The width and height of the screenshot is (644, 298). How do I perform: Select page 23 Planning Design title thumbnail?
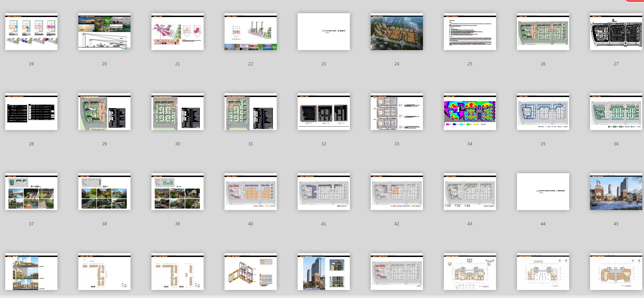324,32
